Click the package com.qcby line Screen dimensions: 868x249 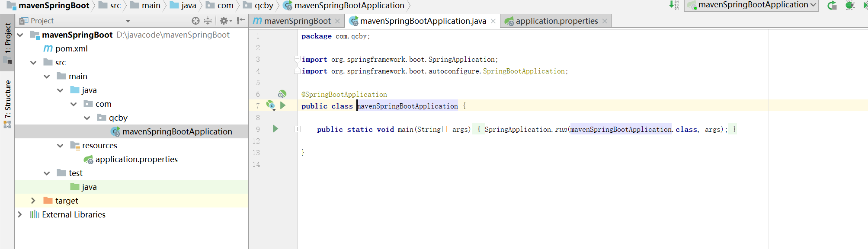pyautogui.click(x=336, y=36)
